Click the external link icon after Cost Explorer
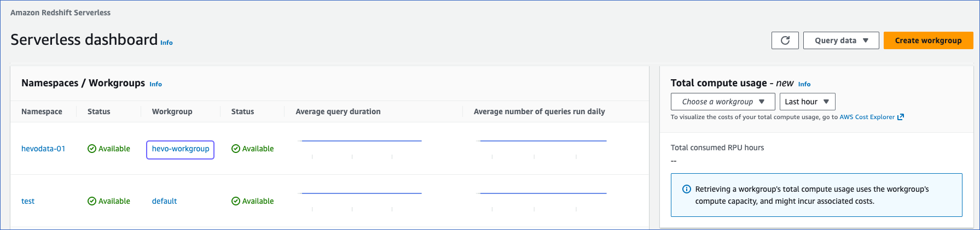This screenshot has height=230, width=980. pyautogui.click(x=901, y=117)
